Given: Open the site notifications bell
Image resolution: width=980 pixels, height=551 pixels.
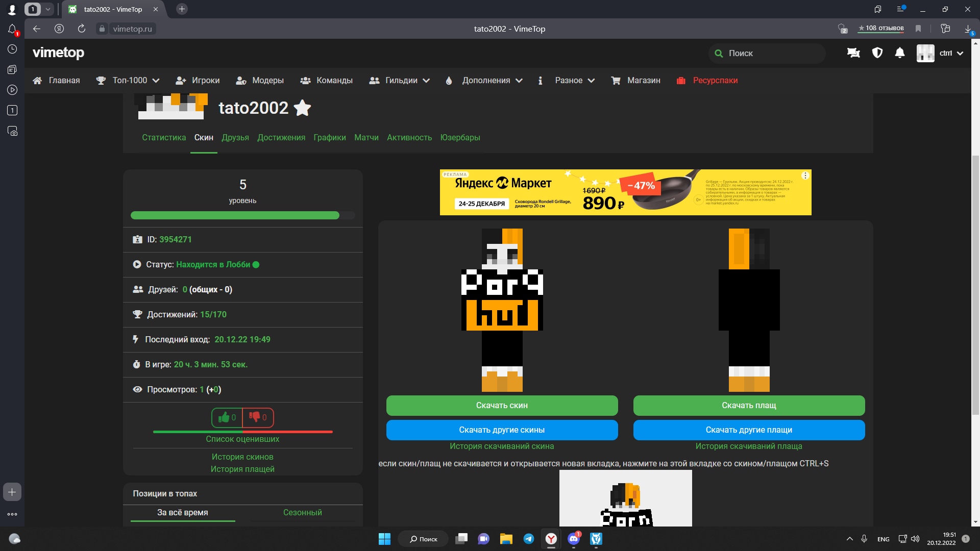Looking at the screenshot, I should pos(900,53).
